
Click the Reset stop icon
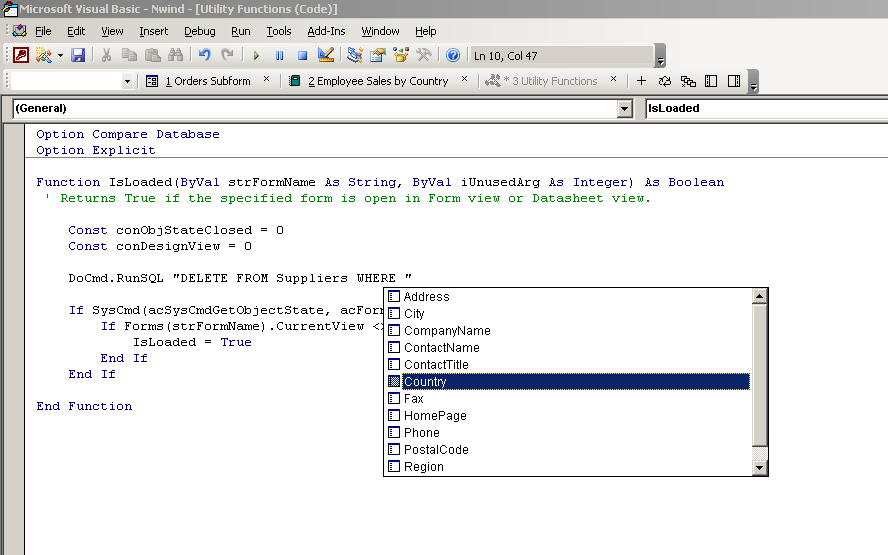coord(302,55)
